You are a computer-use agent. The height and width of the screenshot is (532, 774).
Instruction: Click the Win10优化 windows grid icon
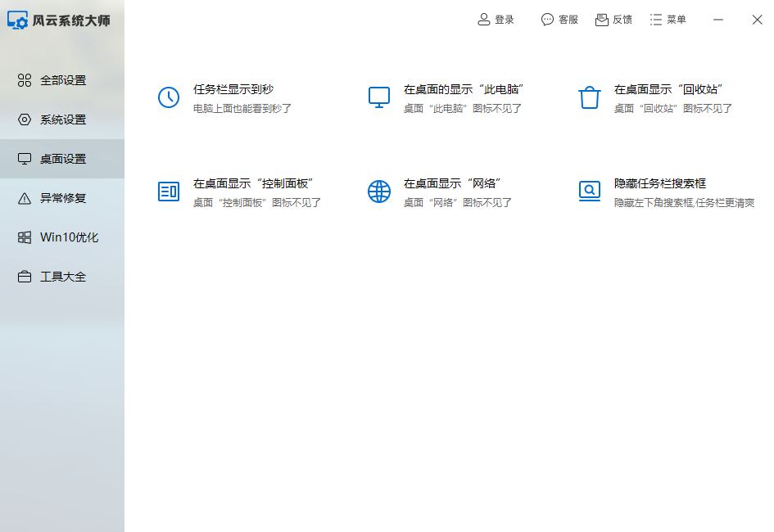[25, 237]
